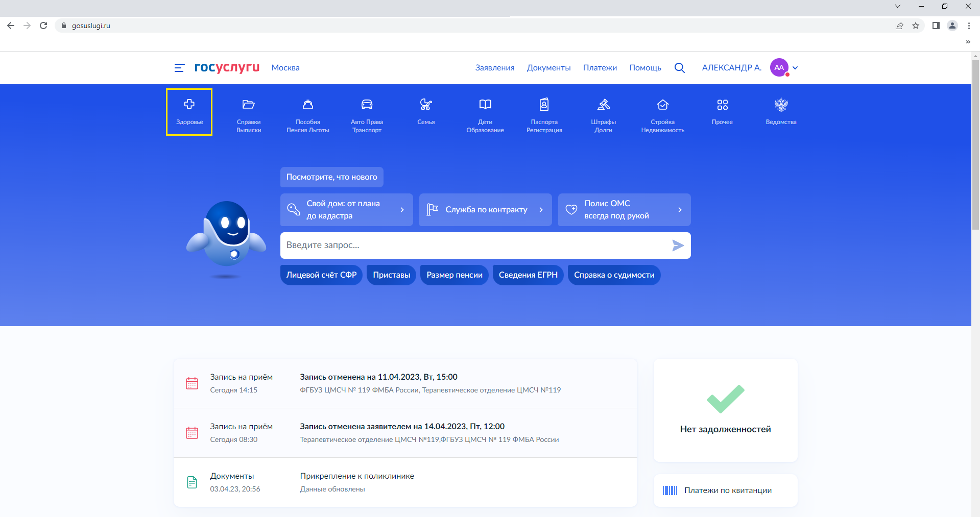Open Стройка Недвижимость category
Screen dimensions: 980x517
663,115
